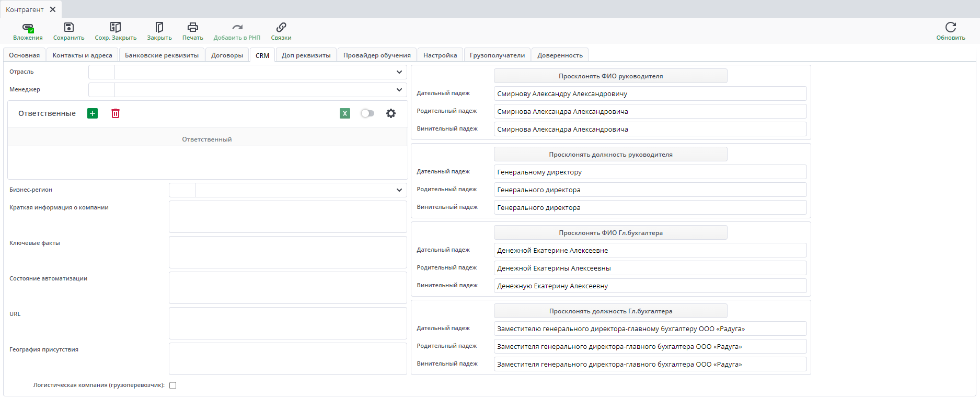Click винительный падеж Генерального директора field
Viewport: 980px width, 399px height.
tap(650, 208)
